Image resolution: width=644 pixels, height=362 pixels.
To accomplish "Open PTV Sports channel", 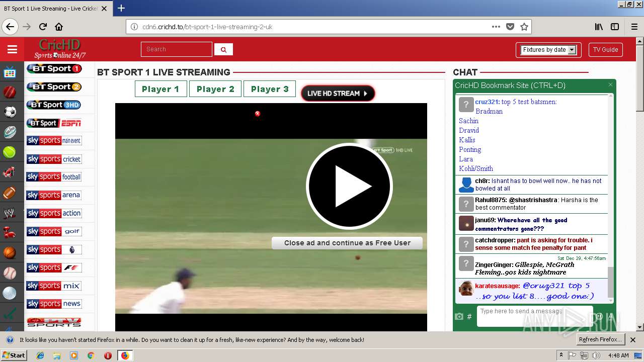I will (x=54, y=322).
